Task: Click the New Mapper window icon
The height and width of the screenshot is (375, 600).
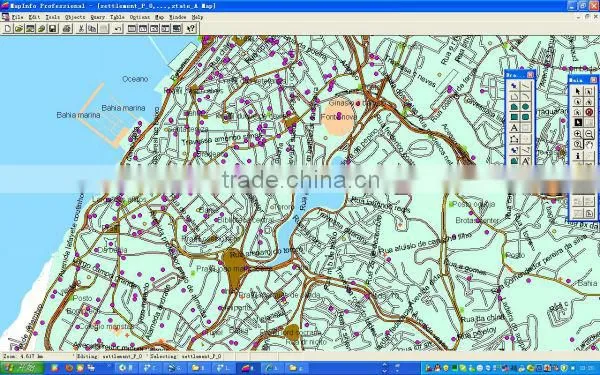Action: pos(143,28)
